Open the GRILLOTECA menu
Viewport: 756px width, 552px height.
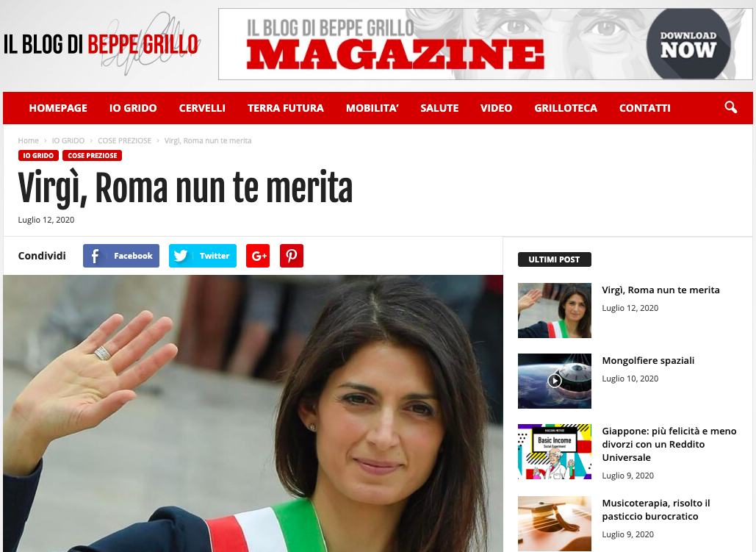(566, 108)
